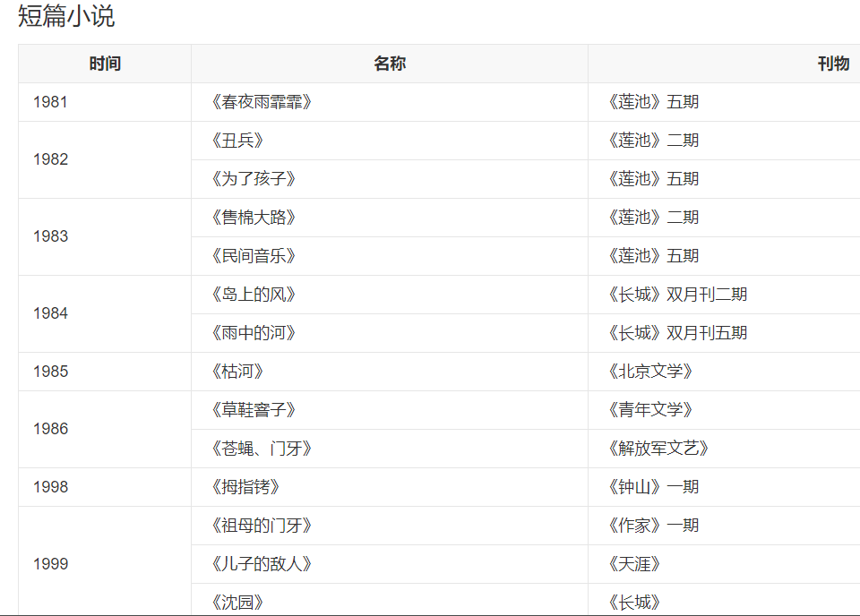This screenshot has height=616, width=860.
Task: Select the story 《售棉大路》
Action: coord(254,218)
